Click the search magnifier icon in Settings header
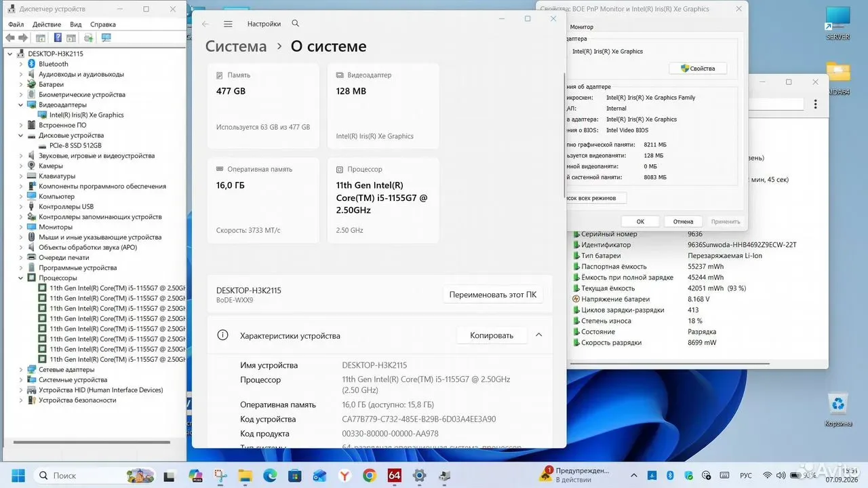 click(295, 24)
